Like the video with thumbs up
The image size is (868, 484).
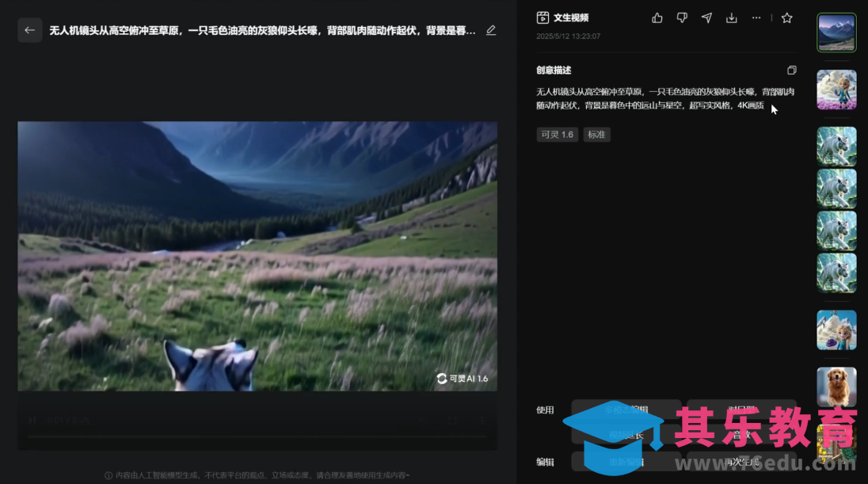[x=657, y=17]
